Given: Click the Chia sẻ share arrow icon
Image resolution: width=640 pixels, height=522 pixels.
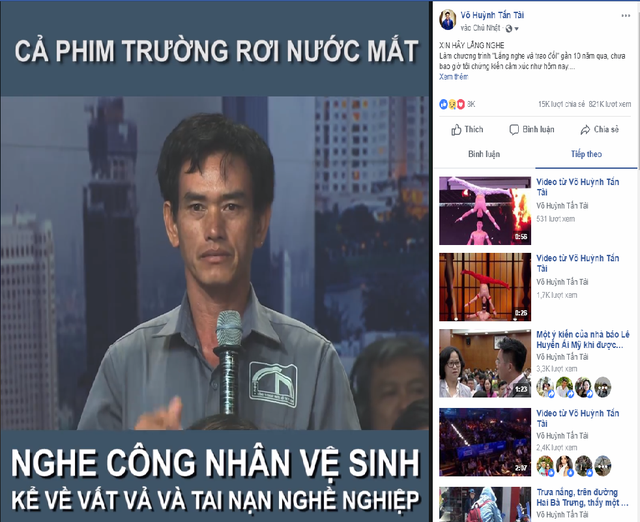Looking at the screenshot, I should [x=585, y=130].
